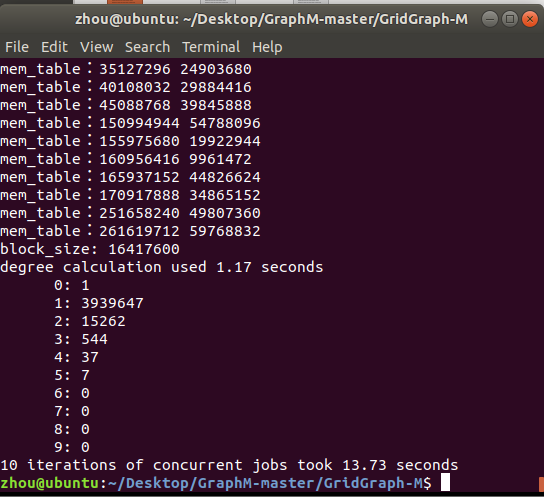Click the output row '7: 0'
This screenshot has width=544, height=497.
(x=72, y=412)
